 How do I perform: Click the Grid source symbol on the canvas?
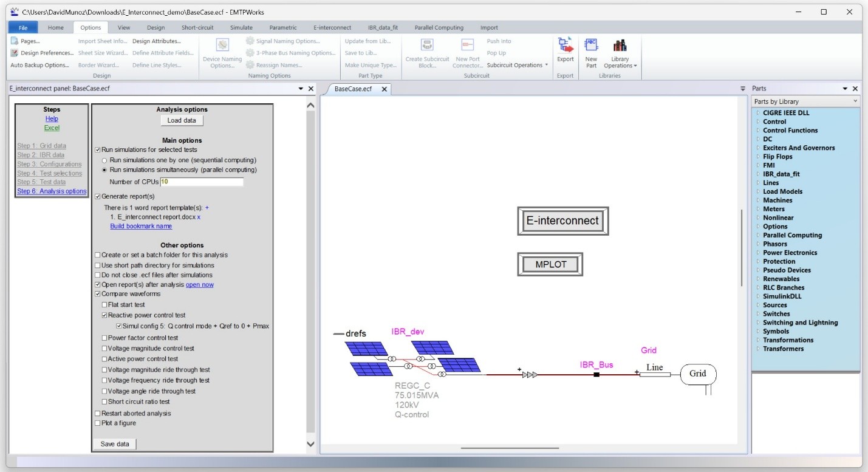697,374
